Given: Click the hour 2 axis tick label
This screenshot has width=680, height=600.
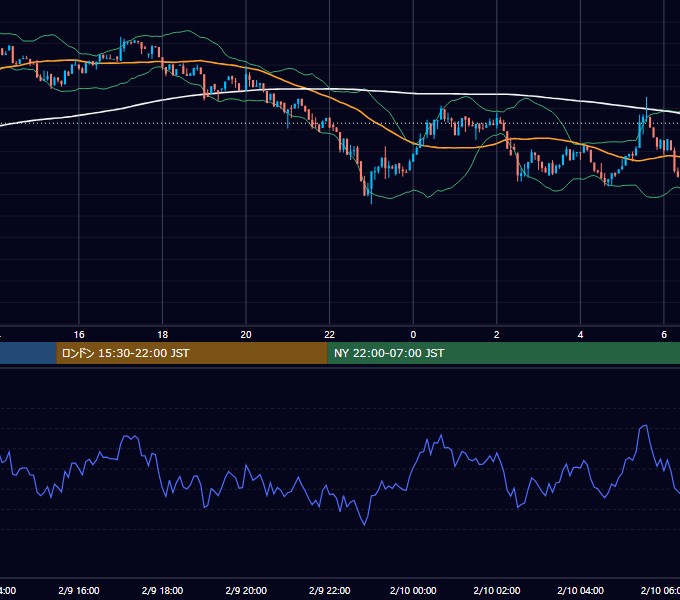Looking at the screenshot, I should pyautogui.click(x=497, y=334).
